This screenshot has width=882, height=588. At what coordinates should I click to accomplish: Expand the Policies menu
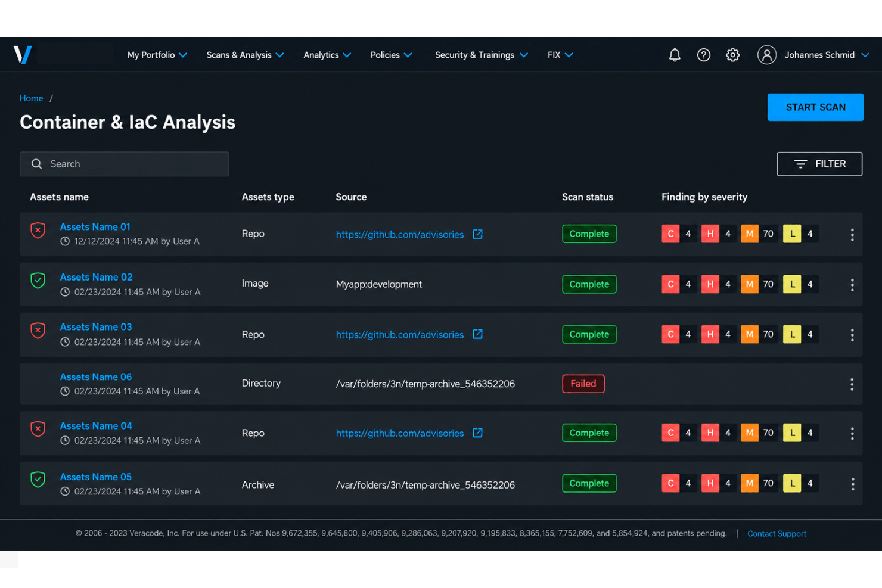[x=391, y=55]
